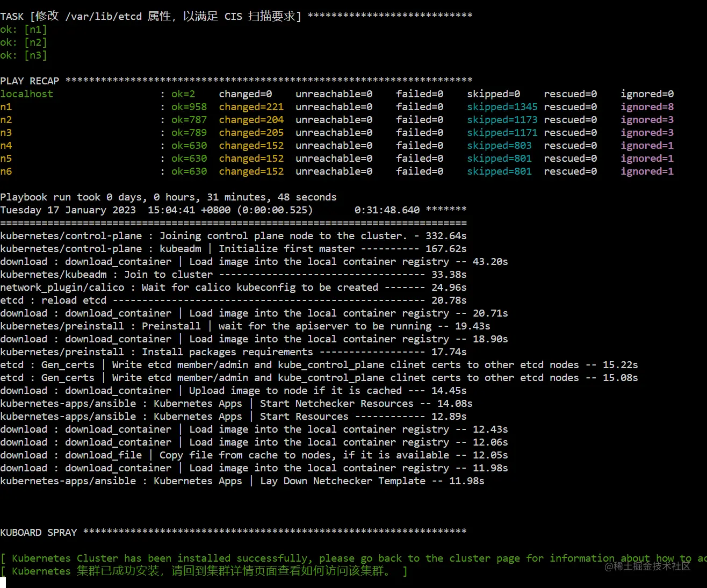
Task: Click 'changed=221' in n1 row
Action: tap(251, 107)
